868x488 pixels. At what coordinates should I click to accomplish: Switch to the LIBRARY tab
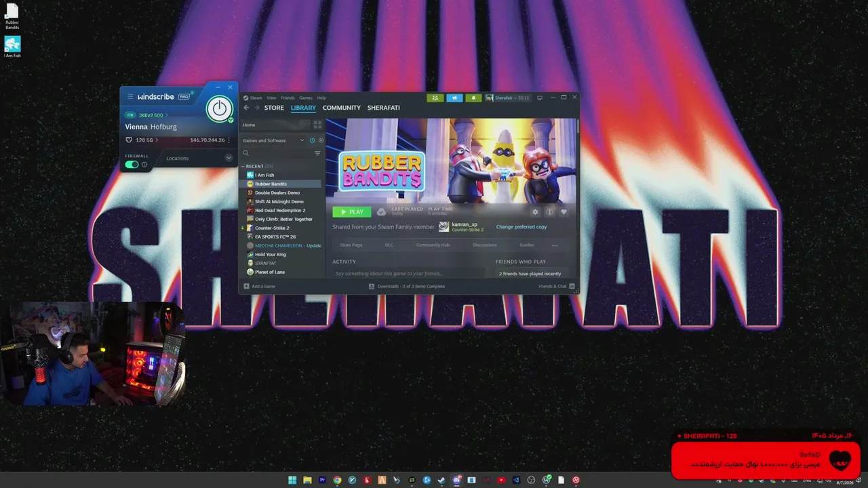pos(303,108)
